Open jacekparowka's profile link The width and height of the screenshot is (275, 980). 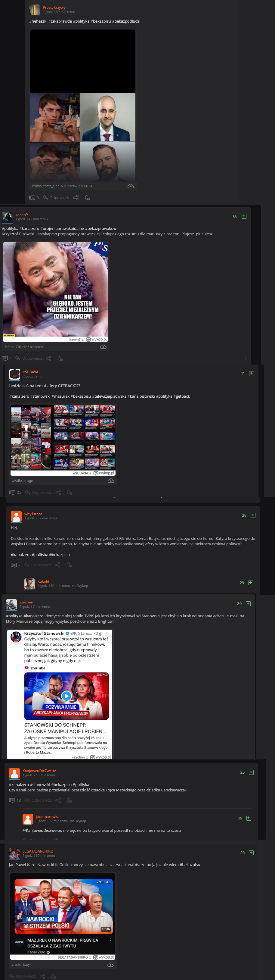pos(48,816)
